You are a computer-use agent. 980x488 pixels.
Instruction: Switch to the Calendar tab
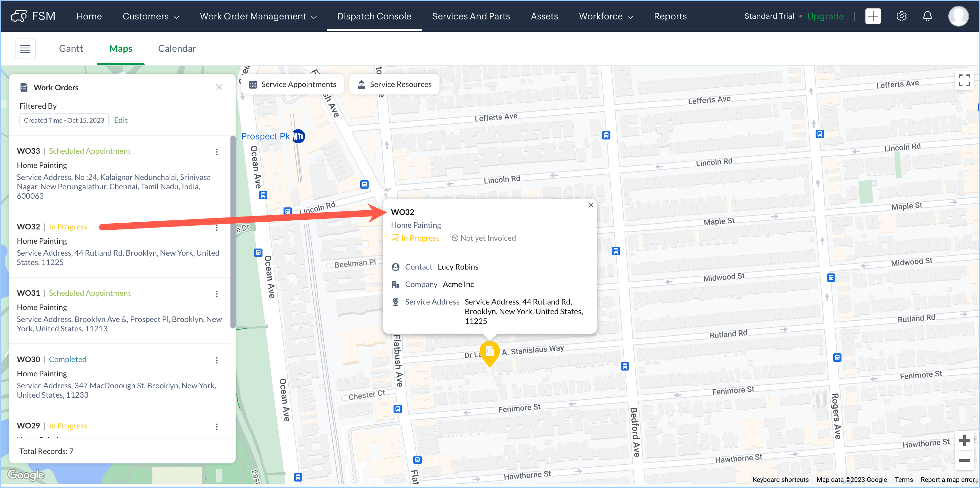click(x=177, y=48)
